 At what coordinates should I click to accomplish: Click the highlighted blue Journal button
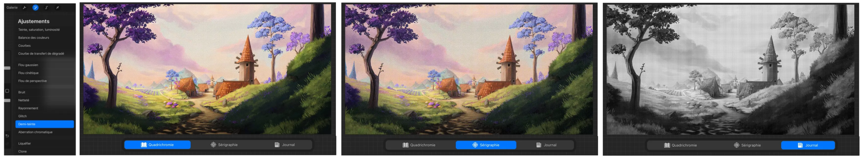point(807,145)
